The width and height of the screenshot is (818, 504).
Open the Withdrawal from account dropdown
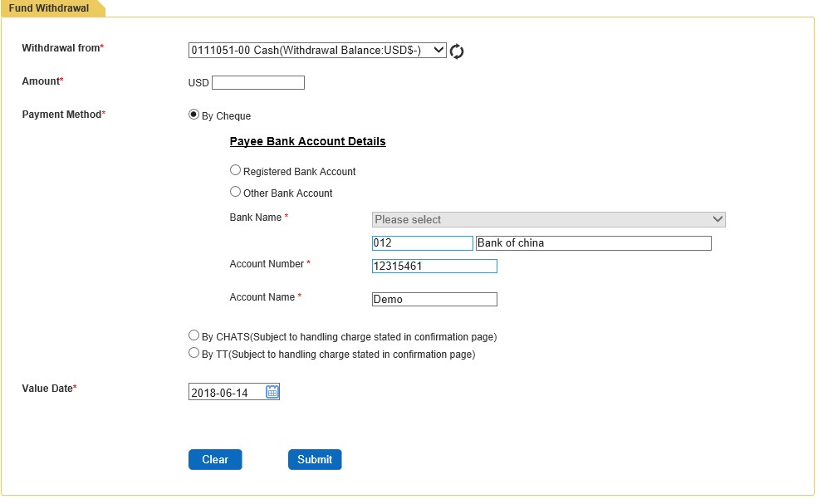pos(317,50)
